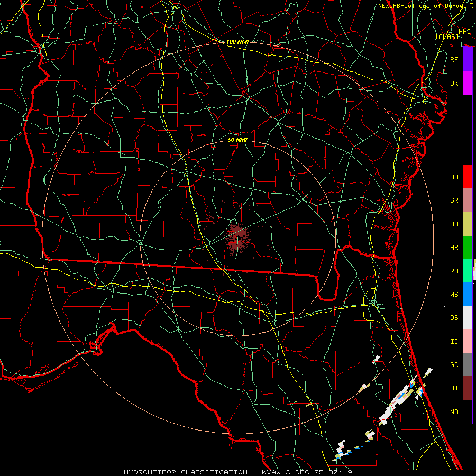Click the IC legend label
The image size is (476, 476).
[x=454, y=342]
